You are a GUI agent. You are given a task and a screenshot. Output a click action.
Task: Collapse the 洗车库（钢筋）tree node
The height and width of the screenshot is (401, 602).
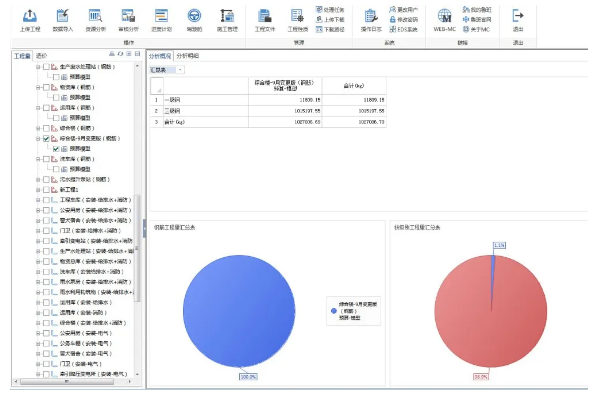click(38, 159)
